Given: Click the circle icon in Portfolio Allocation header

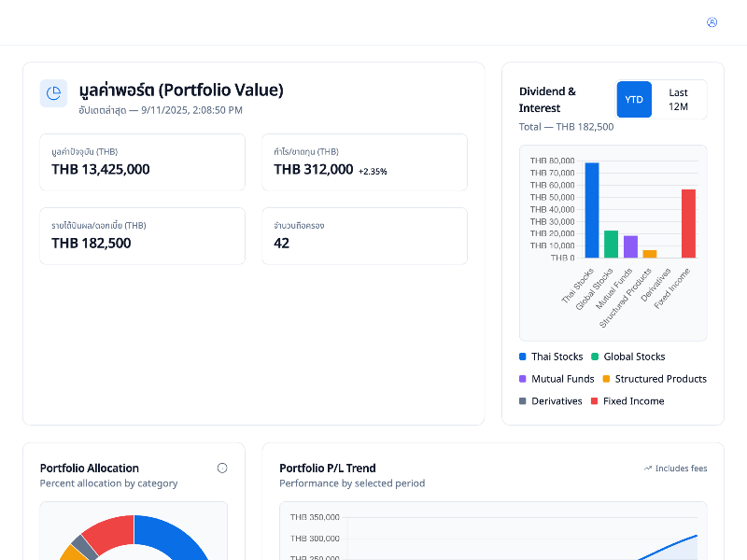Looking at the screenshot, I should pyautogui.click(x=222, y=469).
